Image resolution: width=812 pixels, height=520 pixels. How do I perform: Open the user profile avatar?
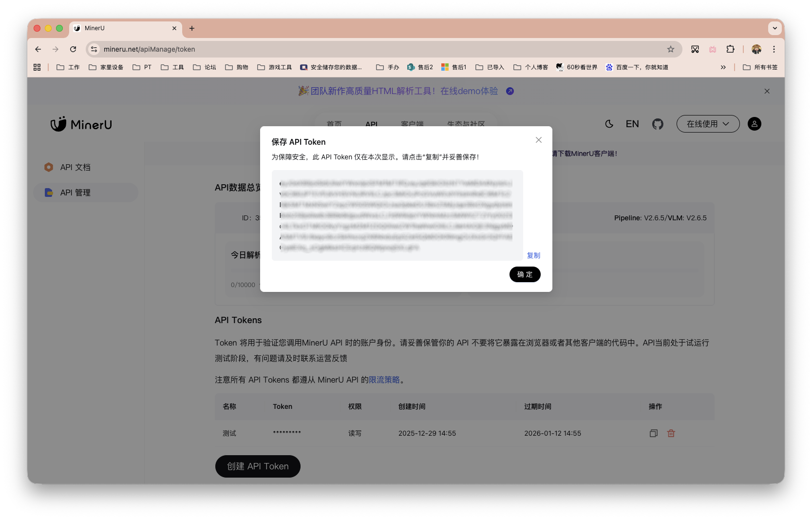(755, 124)
